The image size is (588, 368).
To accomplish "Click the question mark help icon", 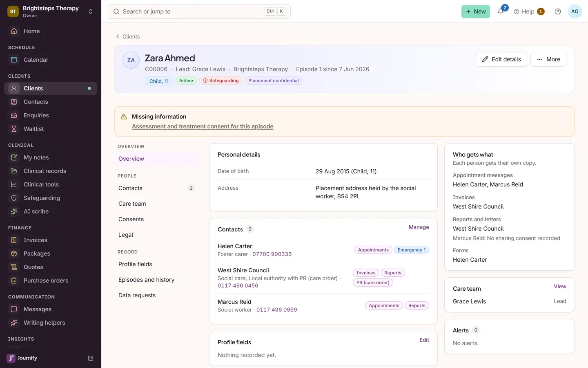I will pyautogui.click(x=558, y=11).
